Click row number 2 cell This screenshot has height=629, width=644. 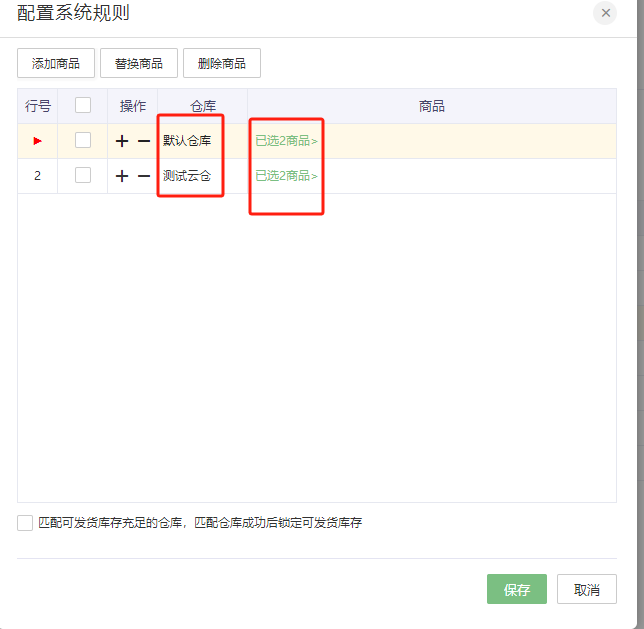(37, 176)
